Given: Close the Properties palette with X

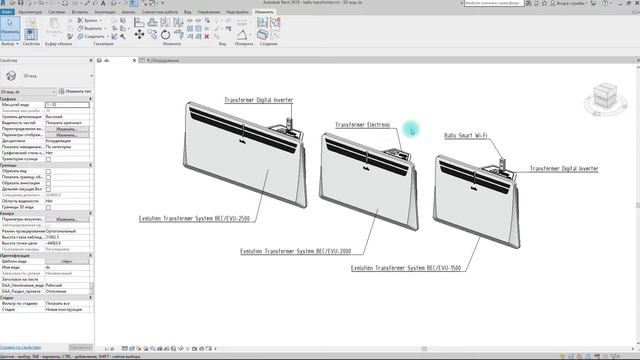Looking at the screenshot, I should (91, 60).
